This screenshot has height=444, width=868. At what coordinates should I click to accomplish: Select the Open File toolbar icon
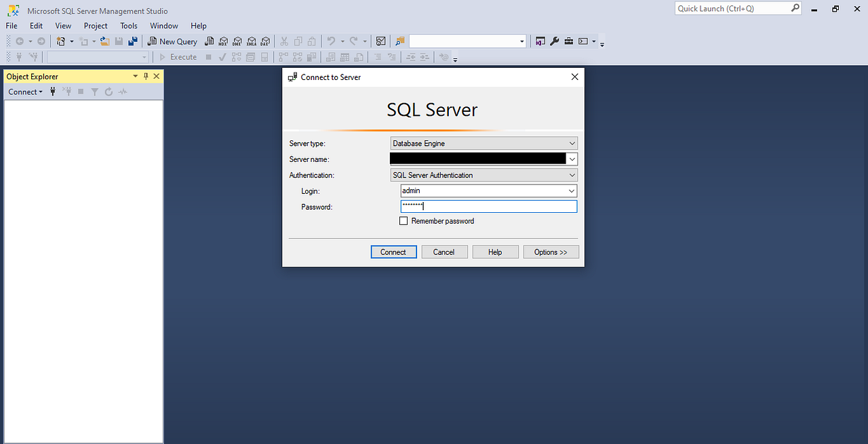pyautogui.click(x=104, y=41)
